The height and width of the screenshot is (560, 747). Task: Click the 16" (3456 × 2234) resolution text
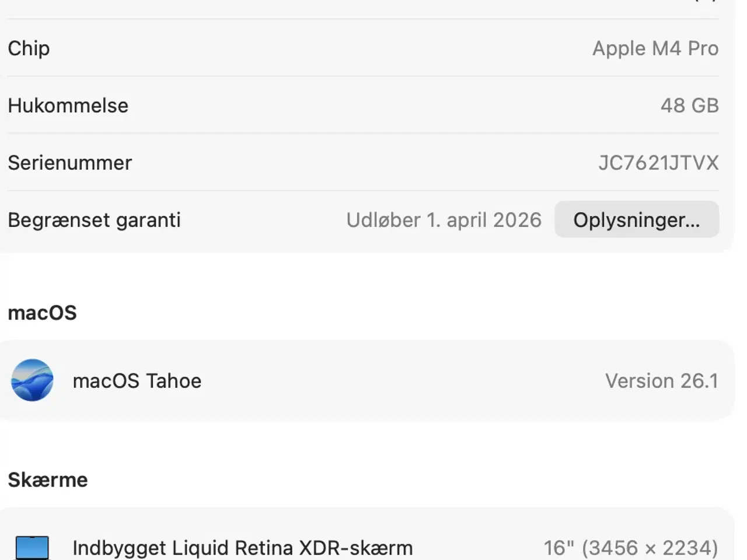pyautogui.click(x=632, y=547)
